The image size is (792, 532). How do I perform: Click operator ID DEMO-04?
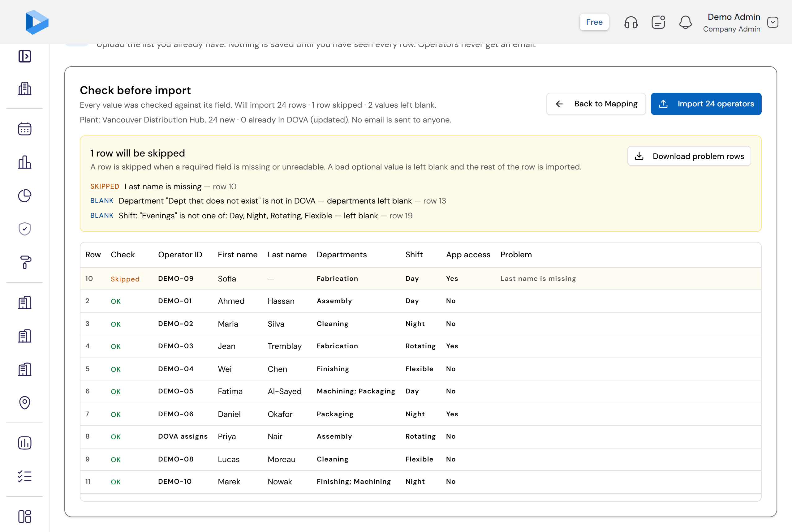pyautogui.click(x=175, y=369)
